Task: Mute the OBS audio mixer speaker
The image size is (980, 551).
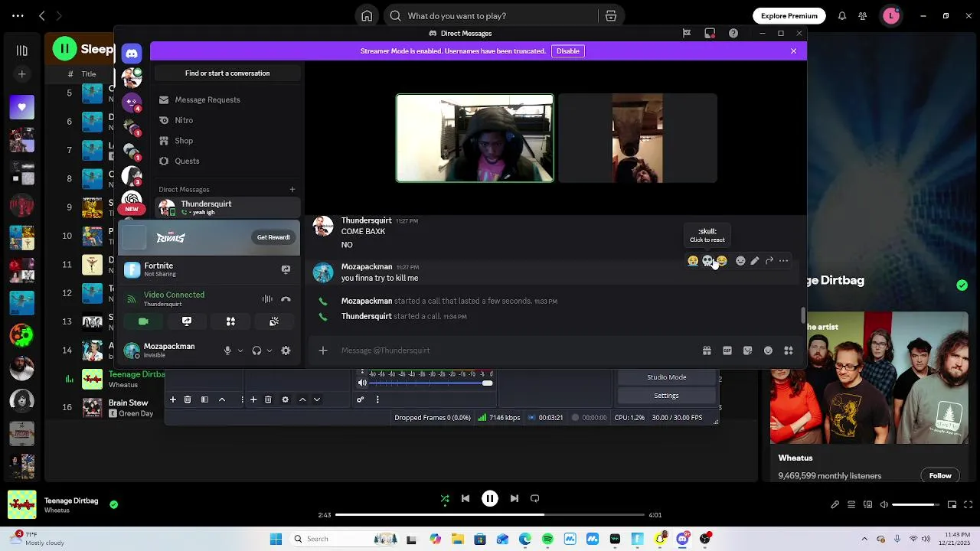Action: coord(363,383)
